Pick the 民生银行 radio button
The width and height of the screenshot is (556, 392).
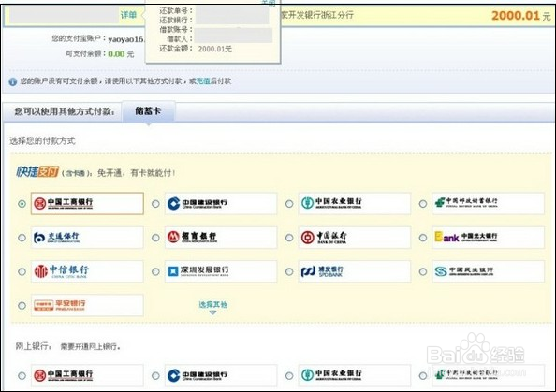[423, 271]
